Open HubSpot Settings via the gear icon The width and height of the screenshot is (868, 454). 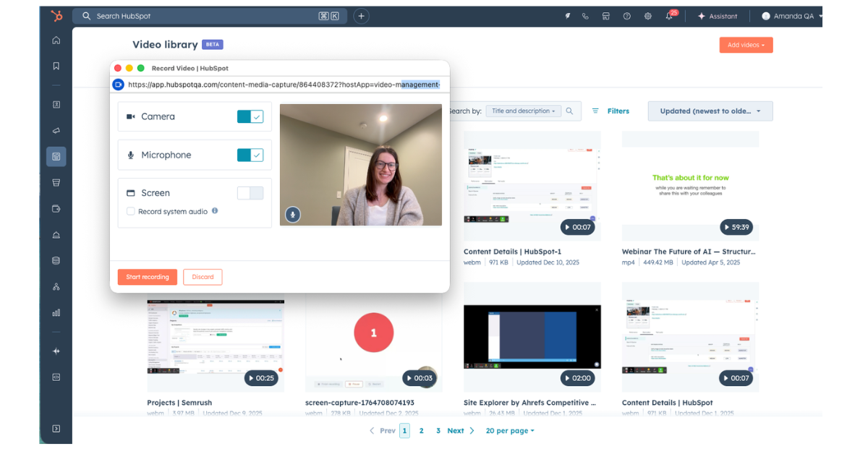[647, 15]
